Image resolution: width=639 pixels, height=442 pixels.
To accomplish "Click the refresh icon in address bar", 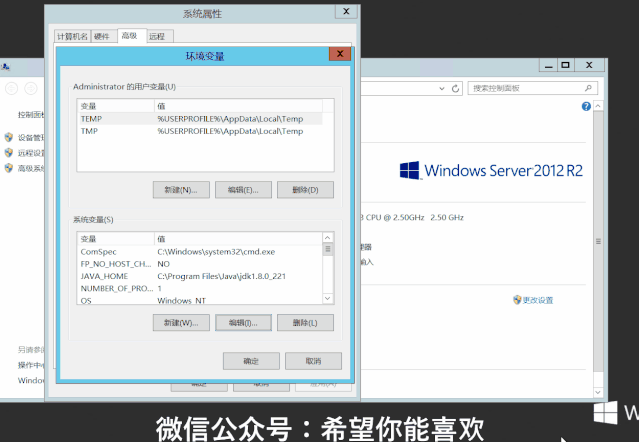I will pyautogui.click(x=455, y=88).
